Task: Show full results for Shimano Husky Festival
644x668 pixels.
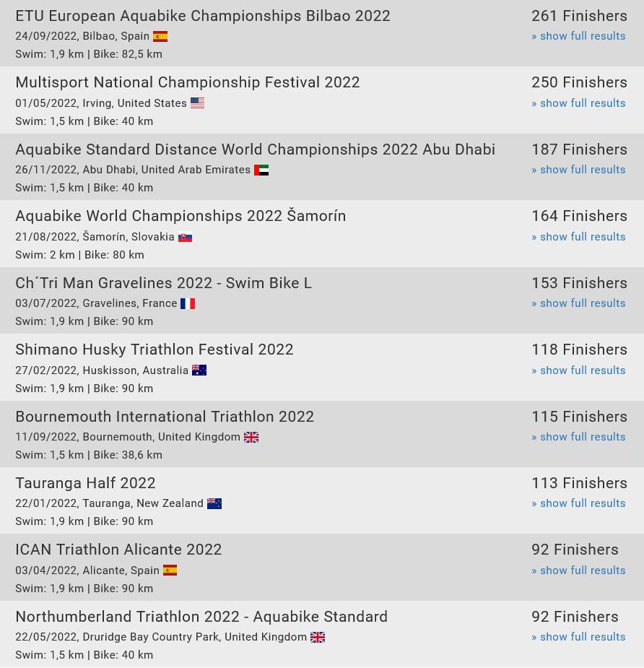Action: (x=578, y=370)
